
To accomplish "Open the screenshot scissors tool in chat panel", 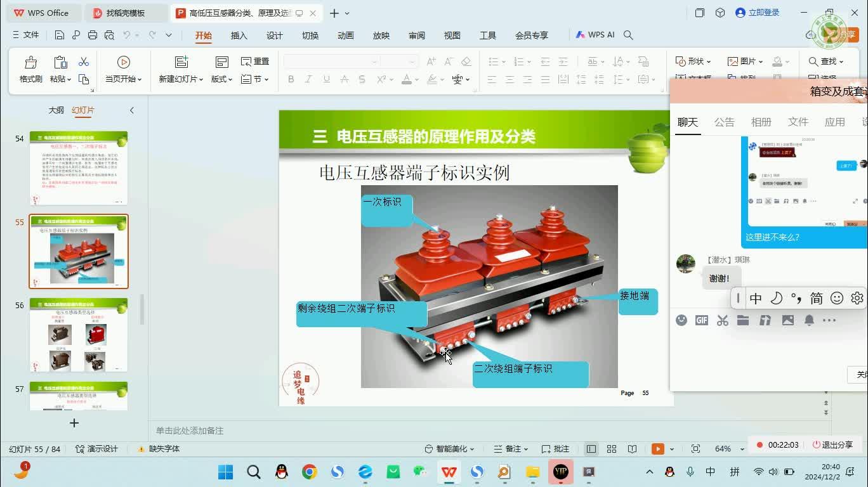I will pos(722,320).
